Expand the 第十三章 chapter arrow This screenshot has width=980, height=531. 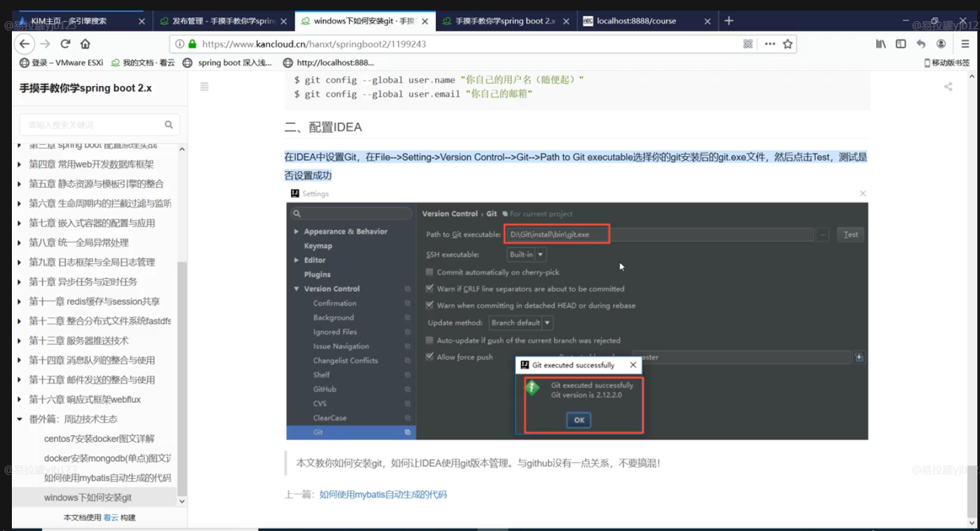point(20,341)
